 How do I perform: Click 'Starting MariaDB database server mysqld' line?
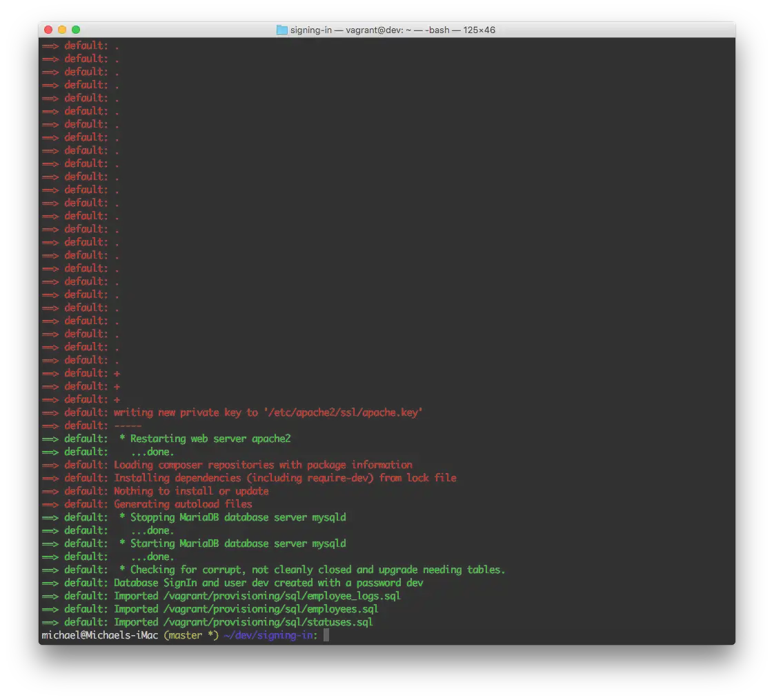194,543
